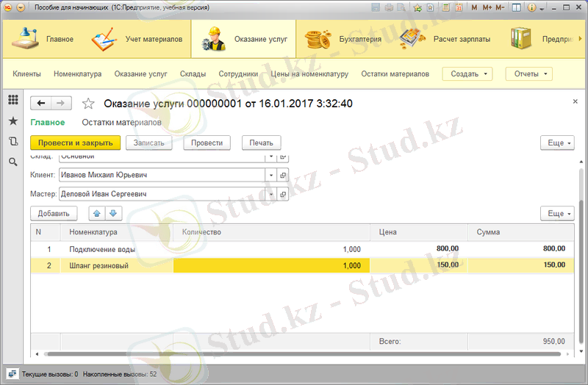Open Цены на номенклатуру register
The image size is (588, 385).
click(309, 74)
